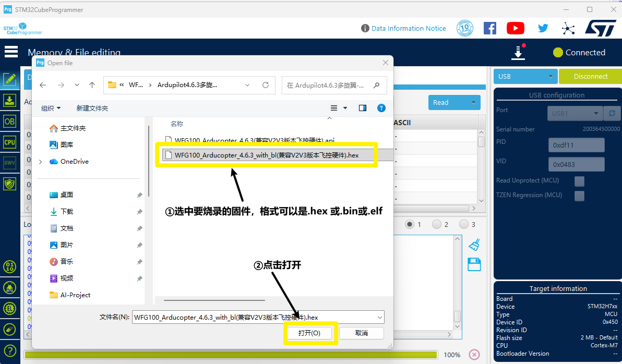The height and width of the screenshot is (364, 622).
Task: Select AI-Project folder in navigation pane
Action: coord(75,295)
